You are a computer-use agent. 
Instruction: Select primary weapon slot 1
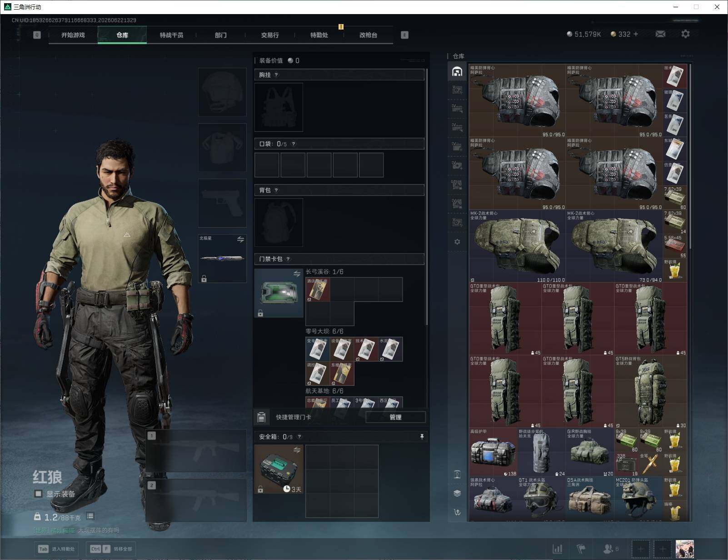[196, 450]
